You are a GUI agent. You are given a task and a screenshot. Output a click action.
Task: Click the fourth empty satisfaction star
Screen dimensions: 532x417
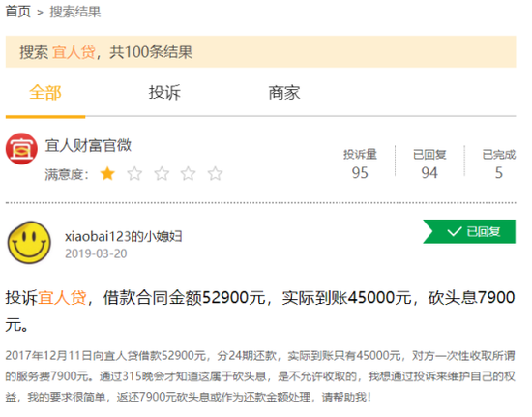(x=189, y=174)
